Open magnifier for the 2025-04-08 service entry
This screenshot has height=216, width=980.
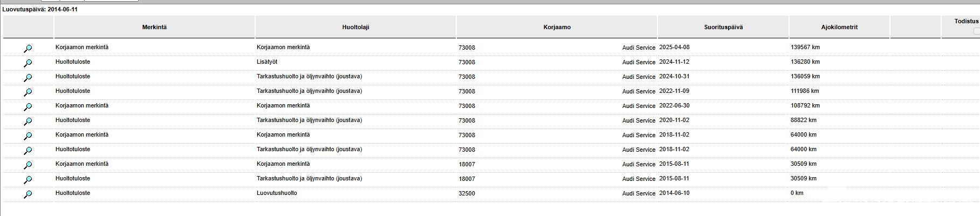tap(28, 49)
